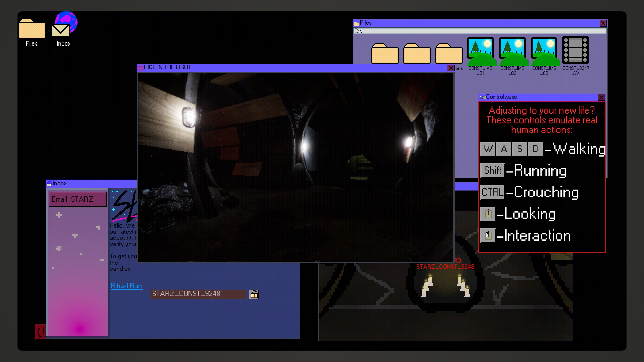
Task: Play the CONST_9247.AVI video file
Action: point(576,50)
